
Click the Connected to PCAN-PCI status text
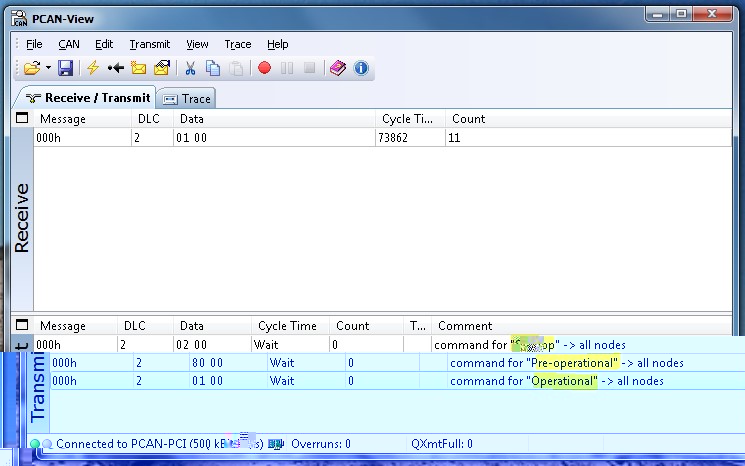[160, 444]
